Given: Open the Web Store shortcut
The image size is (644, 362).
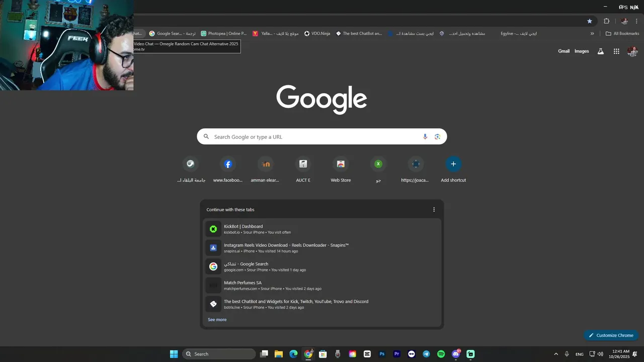Looking at the screenshot, I should coord(341,169).
